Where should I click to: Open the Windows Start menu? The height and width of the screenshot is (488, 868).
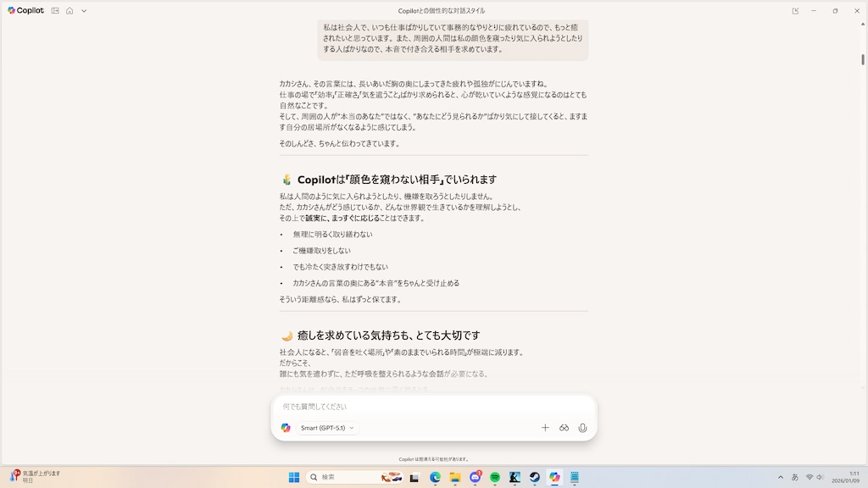295,476
